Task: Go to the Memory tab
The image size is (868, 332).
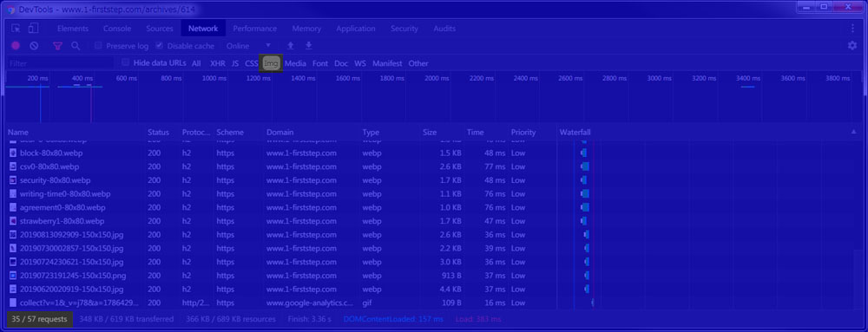Action: (x=306, y=29)
